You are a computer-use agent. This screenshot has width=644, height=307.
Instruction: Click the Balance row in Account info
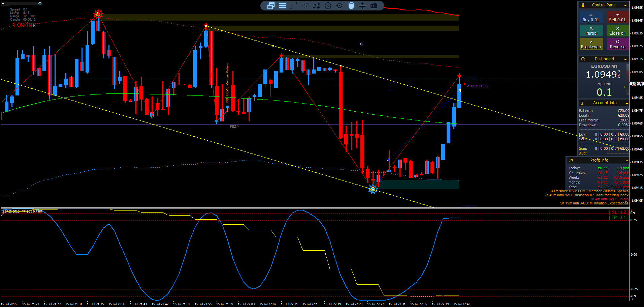(604, 111)
